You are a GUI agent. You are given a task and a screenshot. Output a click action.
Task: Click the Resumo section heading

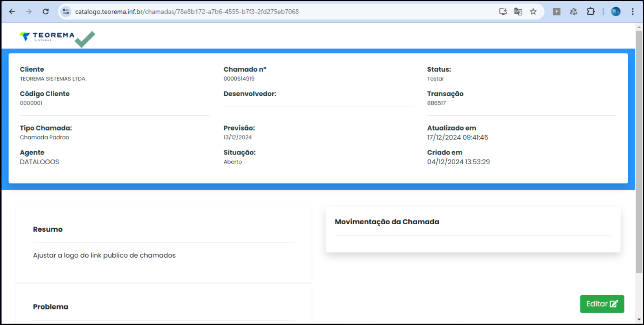(48, 229)
